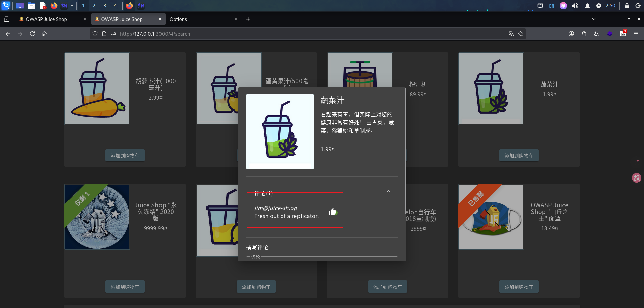Open the Firefox hamburger menu
The image size is (644, 308).
[x=636, y=34]
